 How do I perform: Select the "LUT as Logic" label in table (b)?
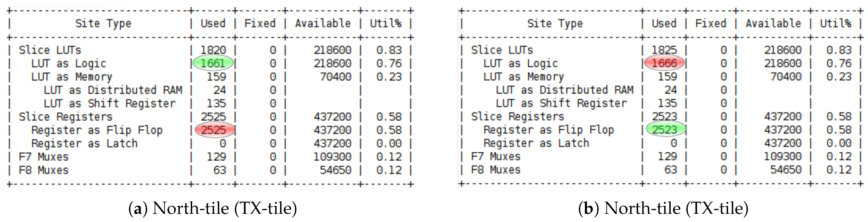pos(521,63)
